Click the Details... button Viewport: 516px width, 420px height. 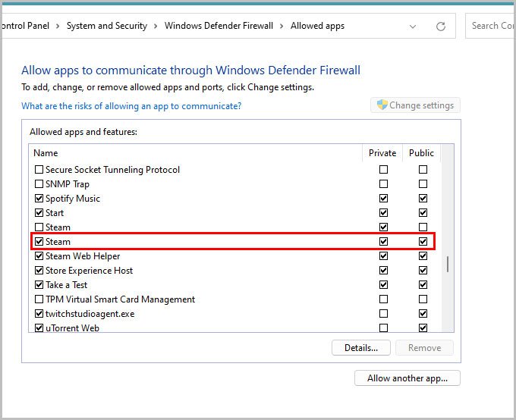(361, 348)
